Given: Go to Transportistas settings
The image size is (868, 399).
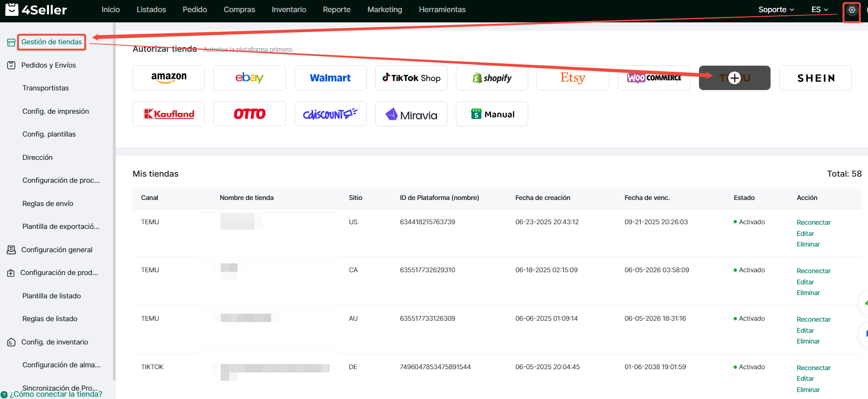Looking at the screenshot, I should pyautogui.click(x=46, y=88).
